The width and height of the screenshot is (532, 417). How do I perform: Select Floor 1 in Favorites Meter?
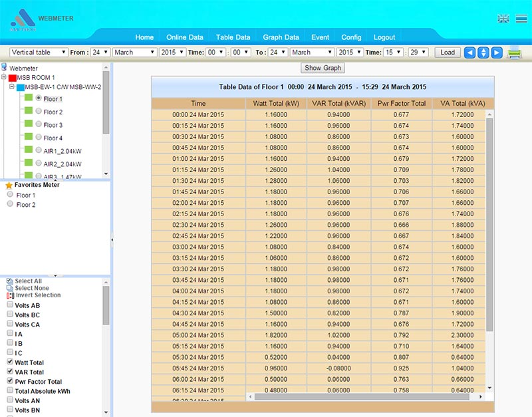click(10, 194)
